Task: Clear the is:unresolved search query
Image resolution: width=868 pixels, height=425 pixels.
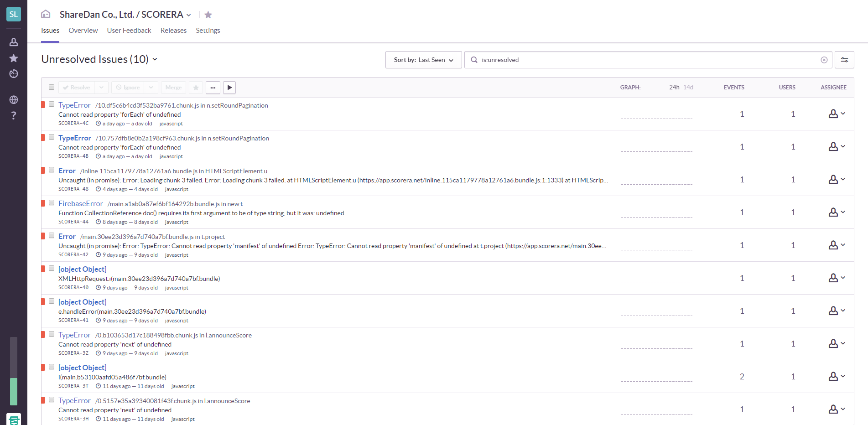Action: click(x=824, y=60)
